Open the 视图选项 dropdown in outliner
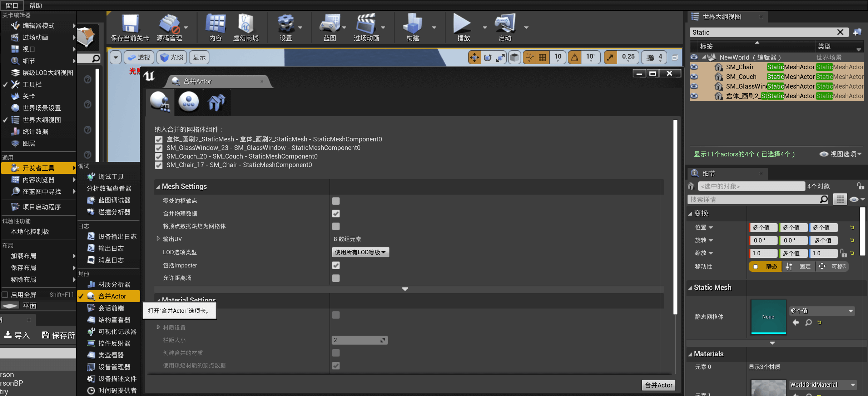Screen dimensions: 868x396 point(841,154)
